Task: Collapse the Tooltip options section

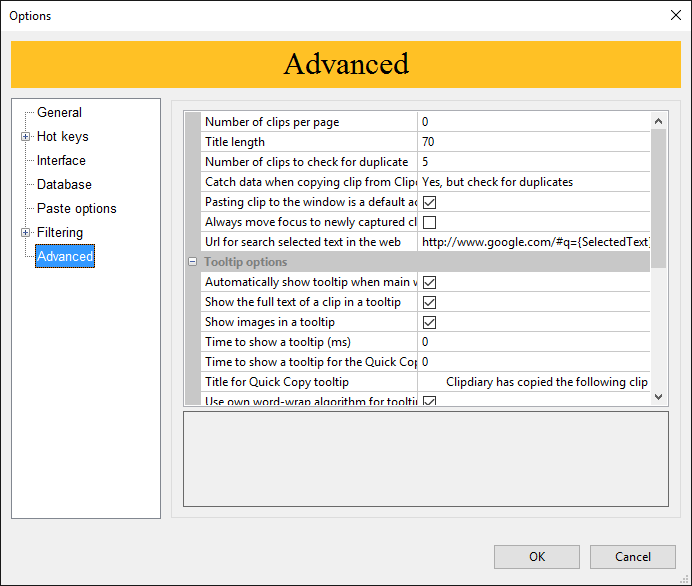Action: click(x=193, y=262)
